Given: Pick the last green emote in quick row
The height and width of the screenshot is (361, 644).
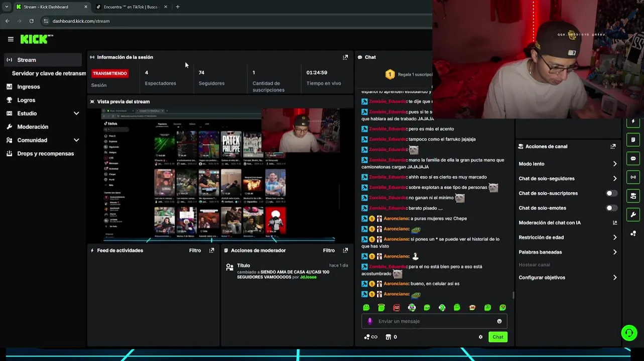Looking at the screenshot, I should tap(502, 307).
